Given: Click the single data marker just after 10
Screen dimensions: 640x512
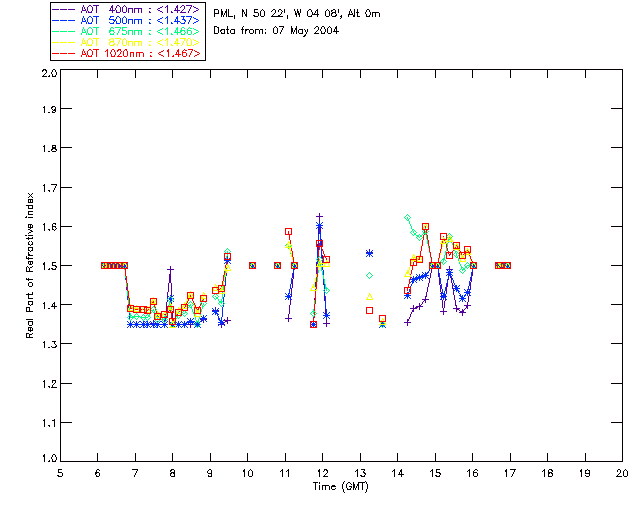Looking at the screenshot, I should point(252,265).
